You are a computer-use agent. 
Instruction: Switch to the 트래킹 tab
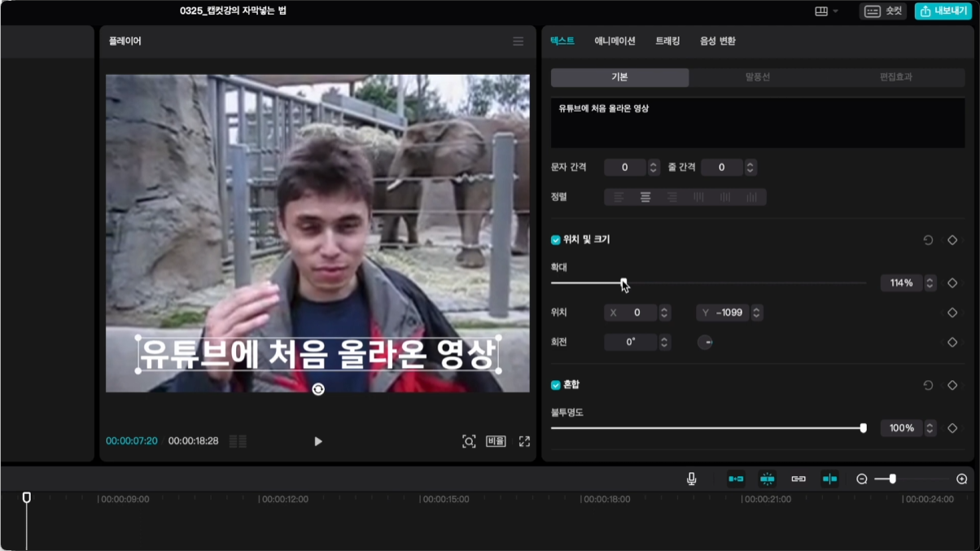667,41
